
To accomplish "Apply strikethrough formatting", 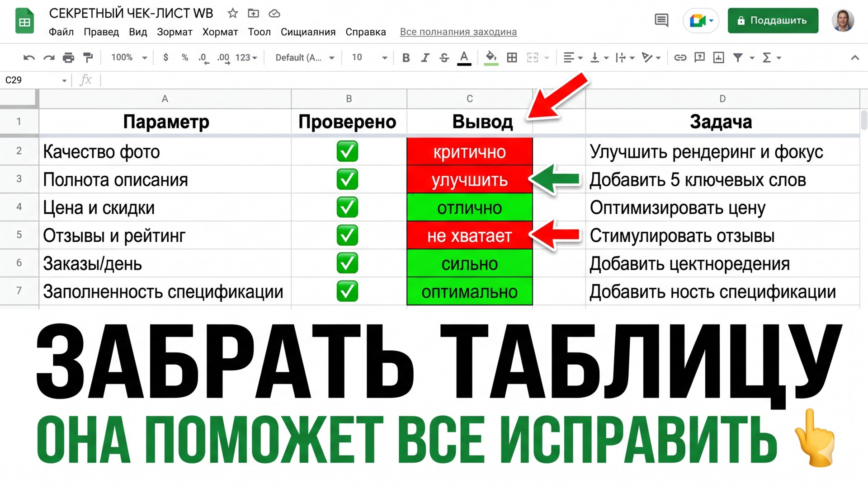I will coord(444,57).
